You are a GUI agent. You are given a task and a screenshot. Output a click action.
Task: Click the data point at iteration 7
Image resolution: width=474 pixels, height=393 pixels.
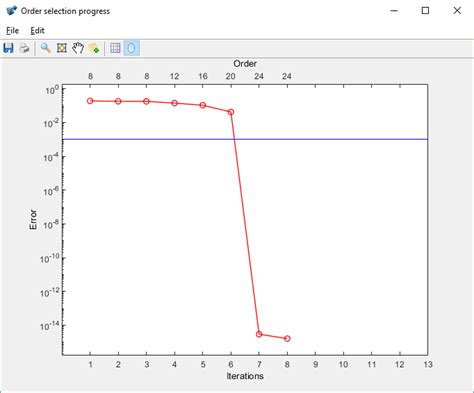[x=259, y=334]
